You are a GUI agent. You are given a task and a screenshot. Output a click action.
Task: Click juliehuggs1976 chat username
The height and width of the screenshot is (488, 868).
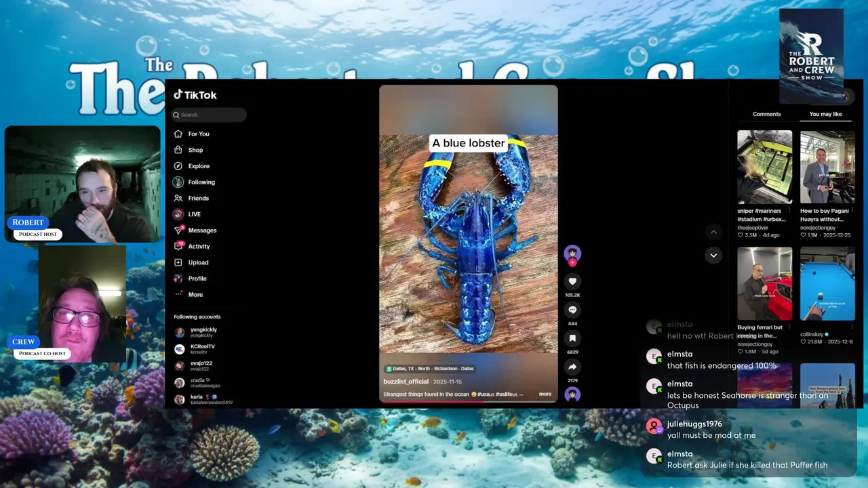(694, 424)
